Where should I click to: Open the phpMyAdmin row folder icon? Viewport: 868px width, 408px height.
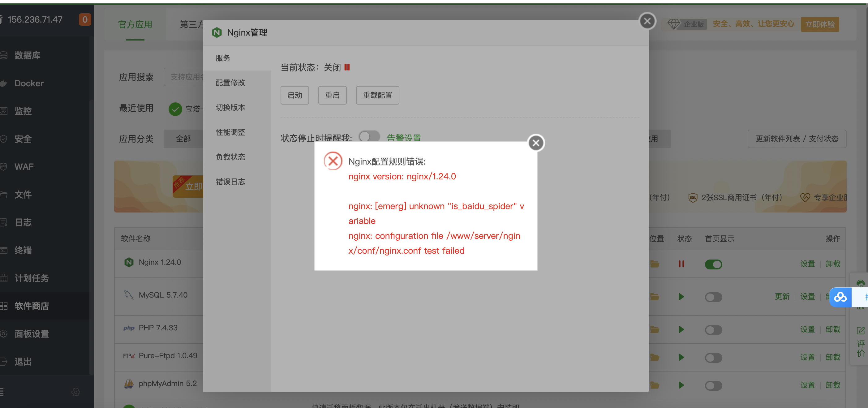pyautogui.click(x=654, y=385)
